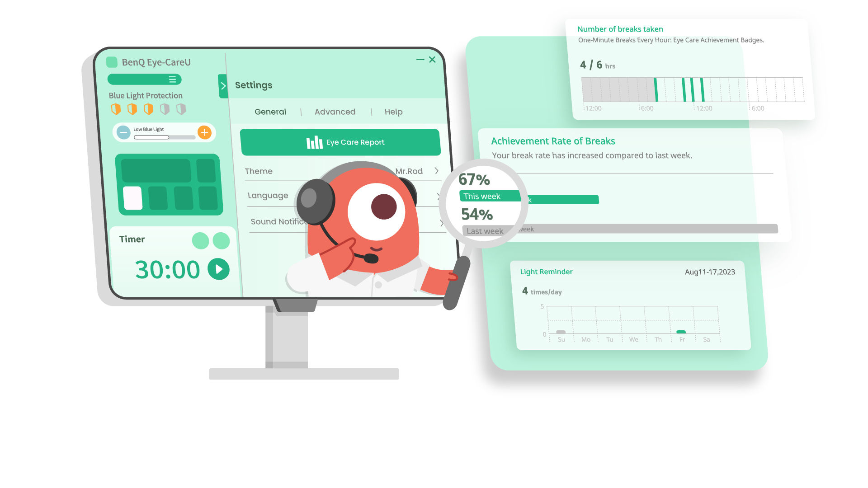
Task: Expand the Theme dropdown option
Action: click(437, 170)
